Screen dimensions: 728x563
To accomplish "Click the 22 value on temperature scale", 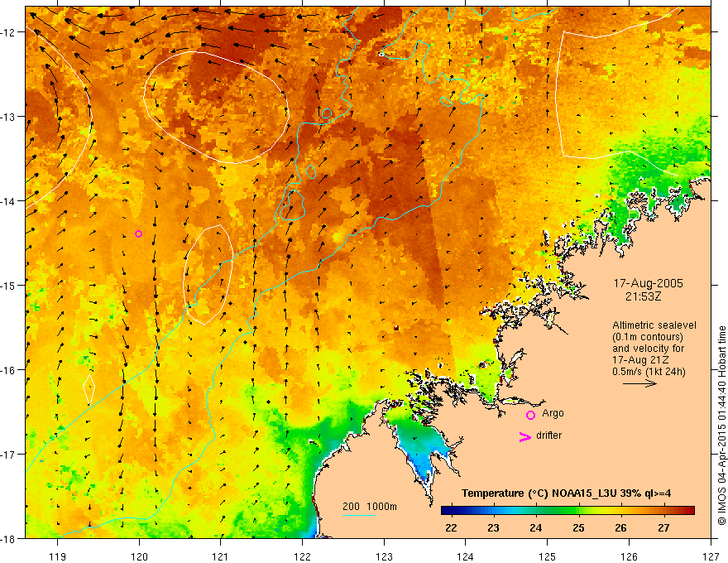I will 451,527.
